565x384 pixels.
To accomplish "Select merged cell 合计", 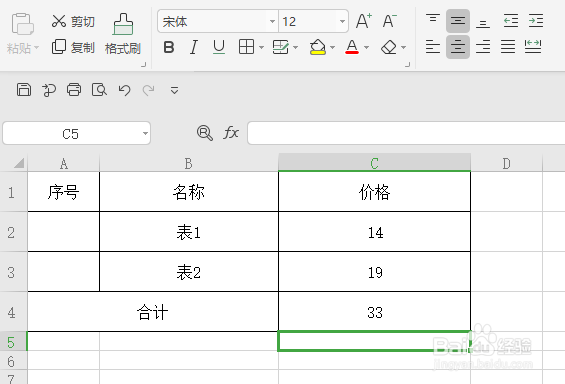I will pyautogui.click(x=153, y=312).
